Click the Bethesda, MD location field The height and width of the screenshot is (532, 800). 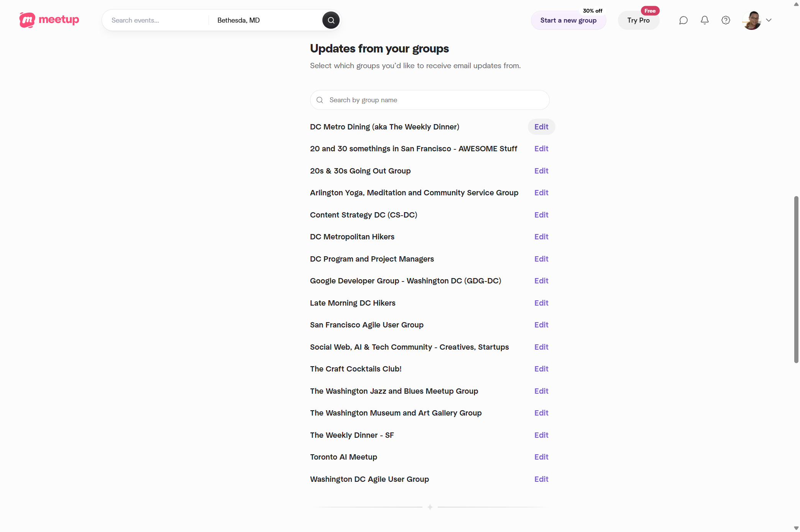[x=266, y=20]
